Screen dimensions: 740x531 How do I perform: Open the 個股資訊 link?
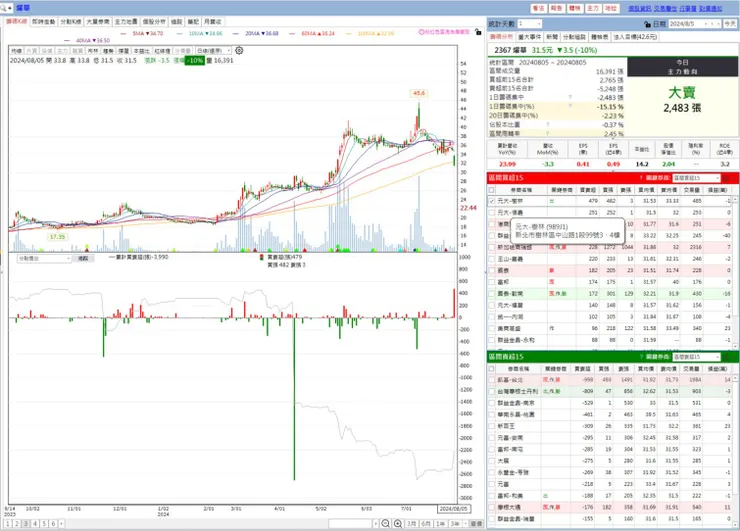point(640,8)
